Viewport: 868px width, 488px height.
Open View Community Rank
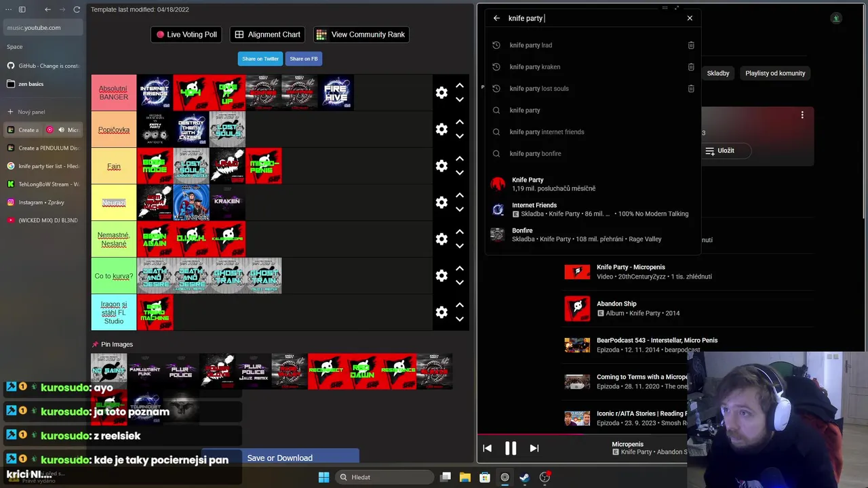361,35
